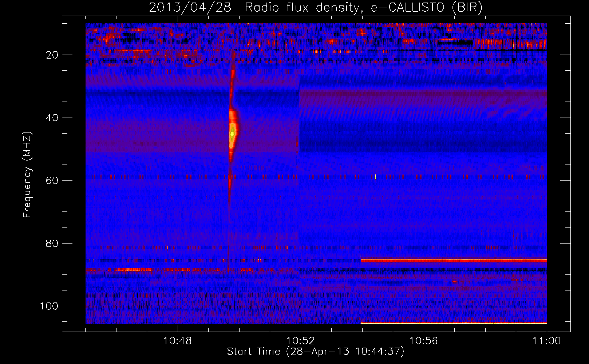Click the '80' frequency tick label
The height and width of the screenshot is (364, 589).
coord(52,243)
